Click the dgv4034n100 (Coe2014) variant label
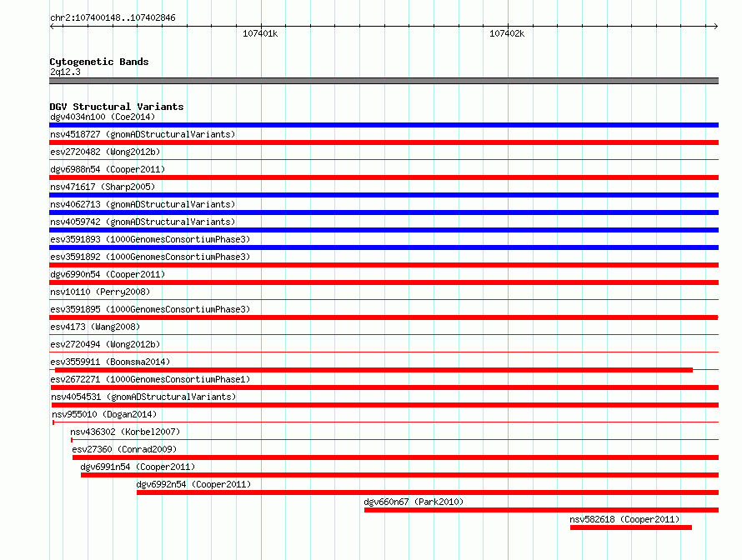The image size is (742, 560). [103, 117]
